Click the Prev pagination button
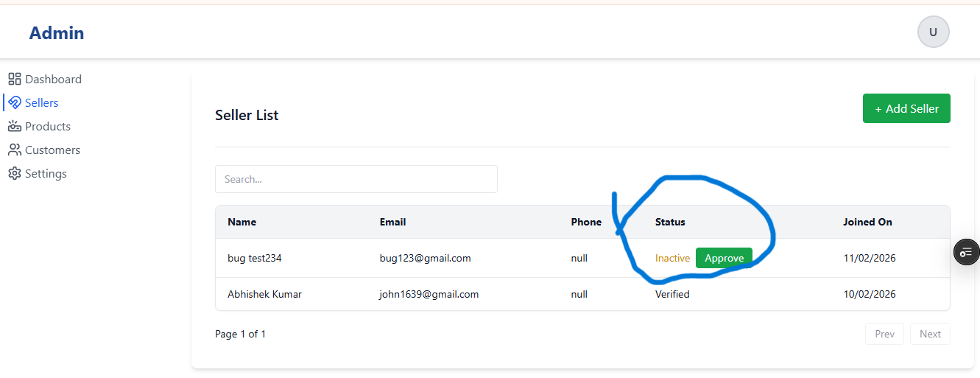The image size is (980, 378). [884, 334]
